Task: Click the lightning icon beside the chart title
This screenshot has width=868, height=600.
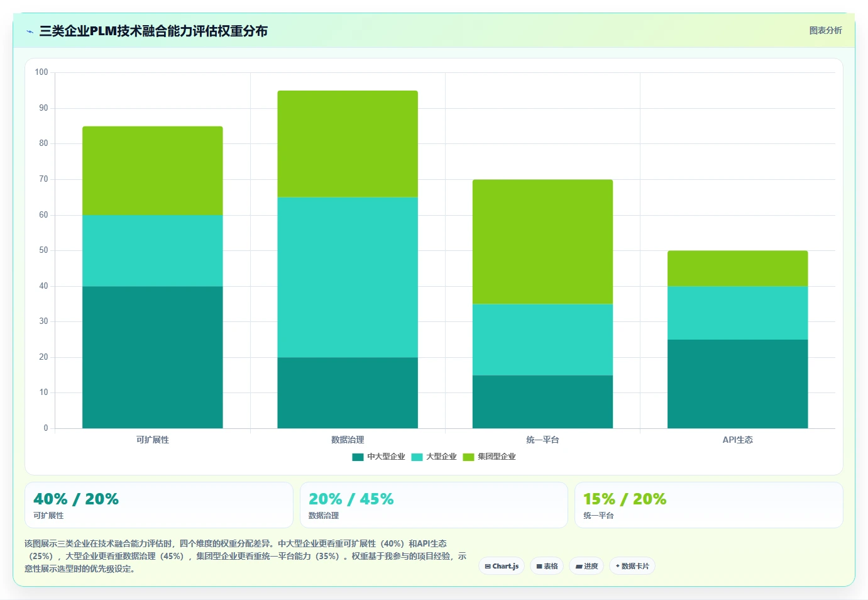Action: [30, 31]
